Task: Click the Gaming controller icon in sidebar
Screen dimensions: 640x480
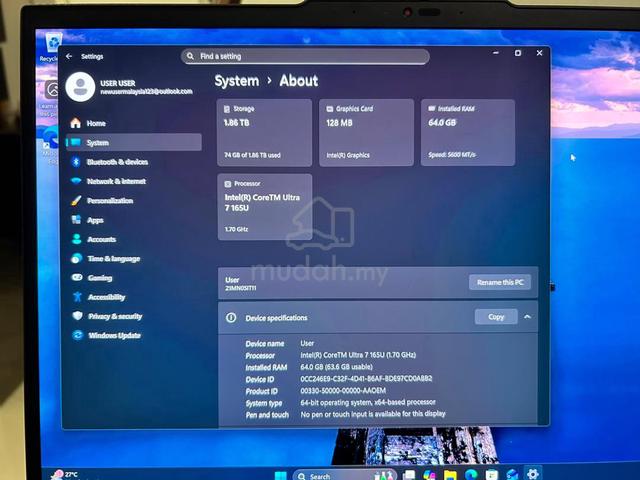Action: coord(77,278)
